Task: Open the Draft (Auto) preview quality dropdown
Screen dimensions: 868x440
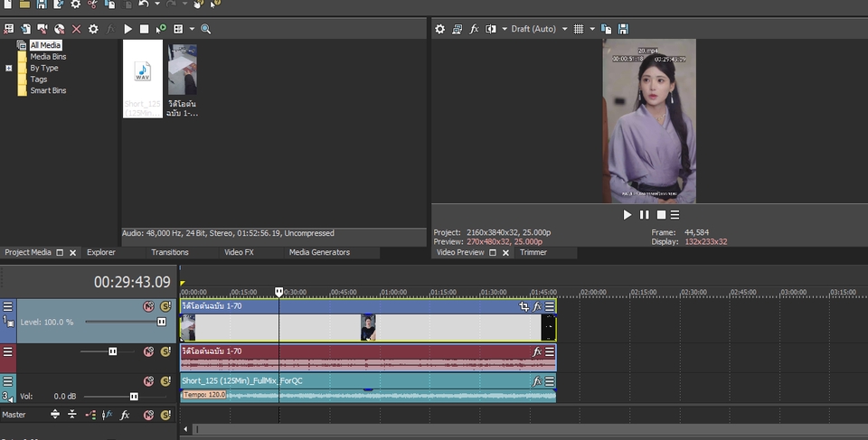Action: (564, 29)
